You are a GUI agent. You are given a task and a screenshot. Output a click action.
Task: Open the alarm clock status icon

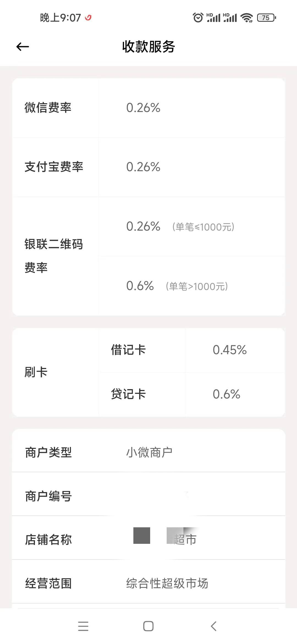[198, 18]
